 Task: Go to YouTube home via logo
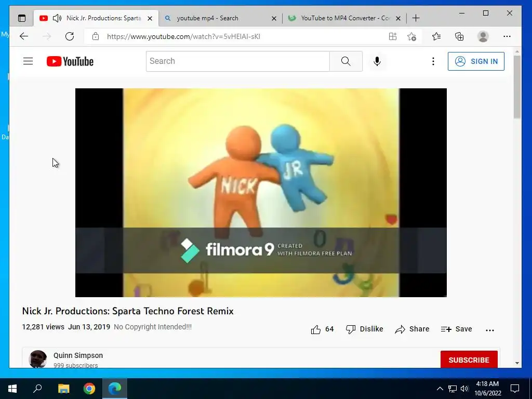pyautogui.click(x=70, y=61)
